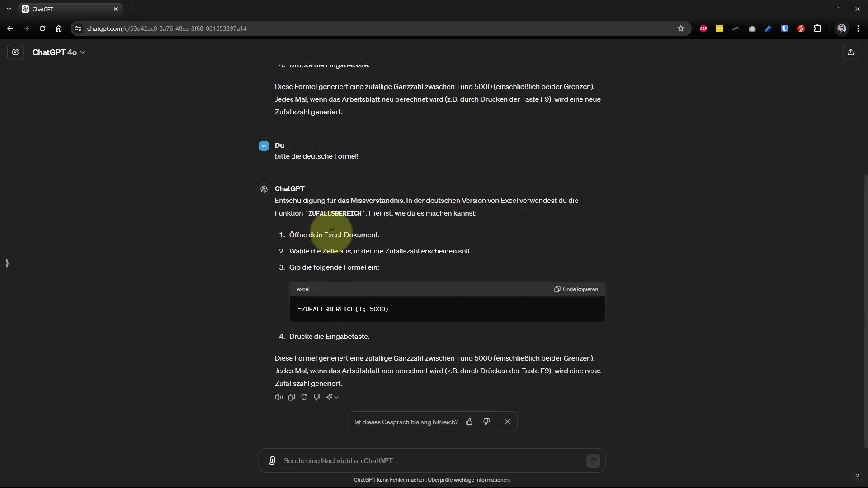The image size is (868, 488).
Task: Click the 'Du' user avatar icon
Action: (x=264, y=146)
